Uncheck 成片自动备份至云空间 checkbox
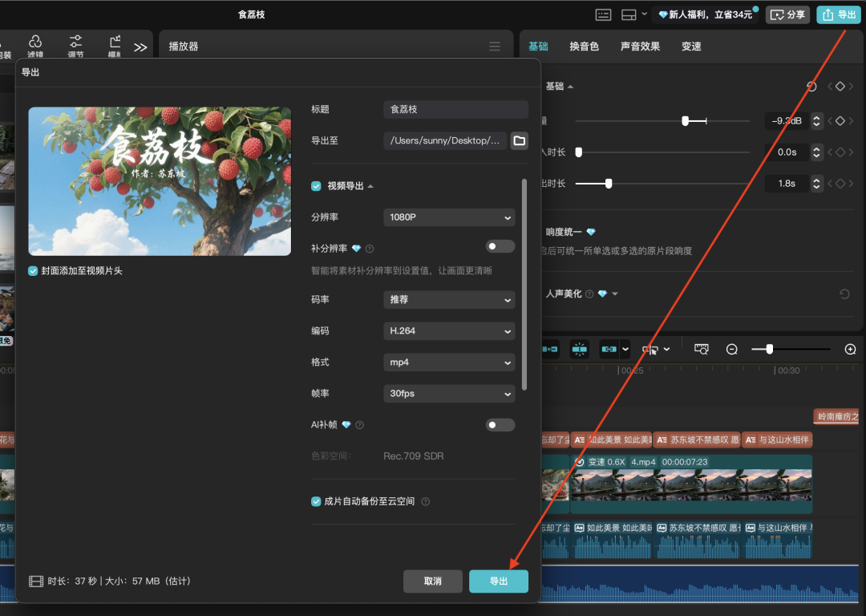 (x=316, y=501)
